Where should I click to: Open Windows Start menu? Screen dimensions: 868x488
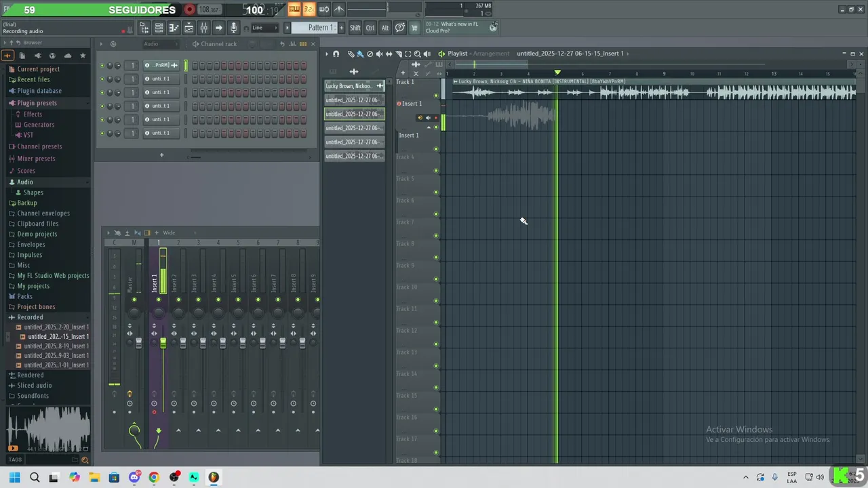(15, 477)
